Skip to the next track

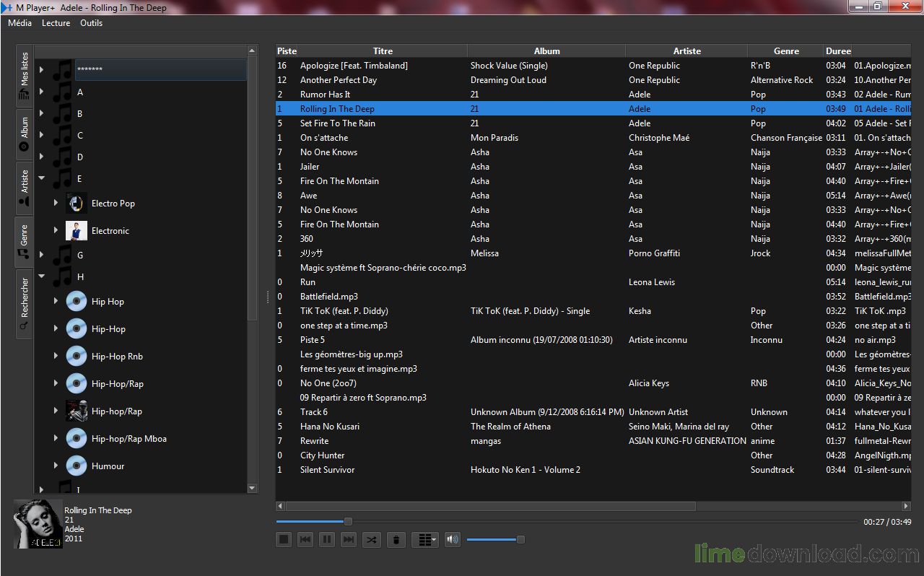[349, 539]
